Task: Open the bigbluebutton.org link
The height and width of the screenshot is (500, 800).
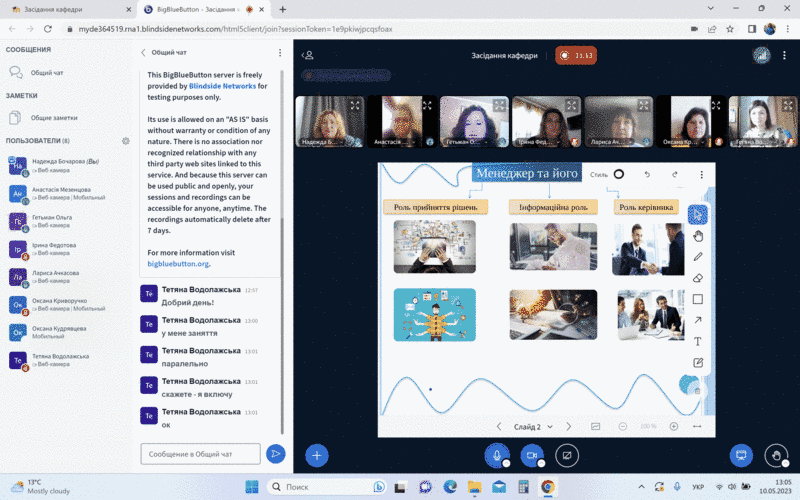Action: 178,264
